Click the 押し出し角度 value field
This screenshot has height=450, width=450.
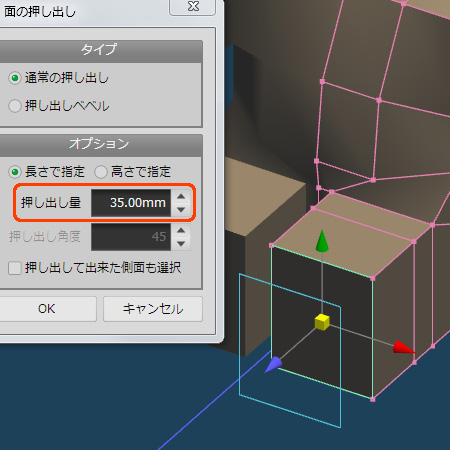(x=131, y=237)
